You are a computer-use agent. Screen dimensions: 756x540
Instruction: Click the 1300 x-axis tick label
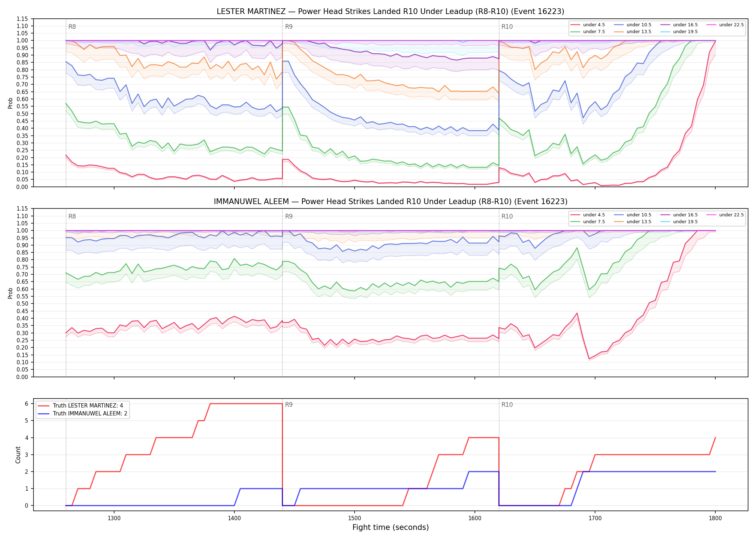coord(114,518)
